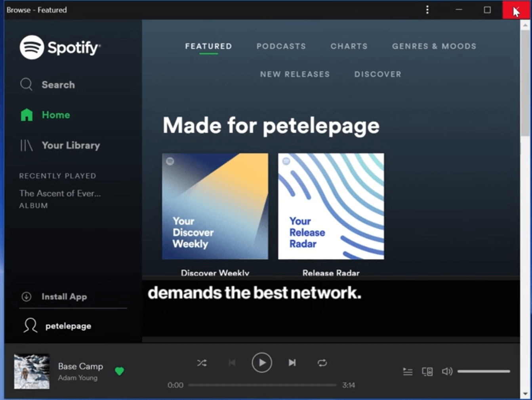Open the devices available menu
The height and width of the screenshot is (400, 532).
(x=427, y=371)
